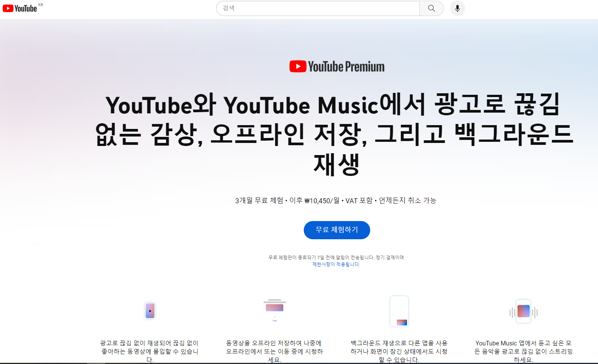Click the YouTube Premium logo
The width and height of the screenshot is (598, 364).
tap(337, 67)
